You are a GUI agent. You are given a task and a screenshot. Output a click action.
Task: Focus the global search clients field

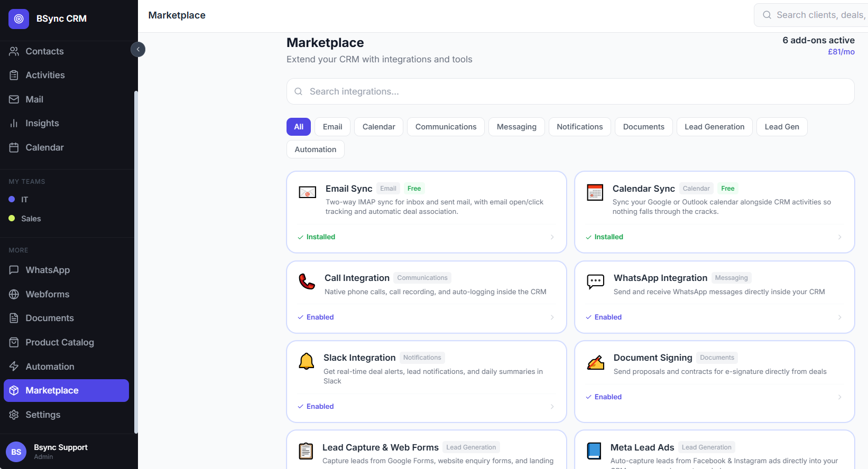pos(811,15)
